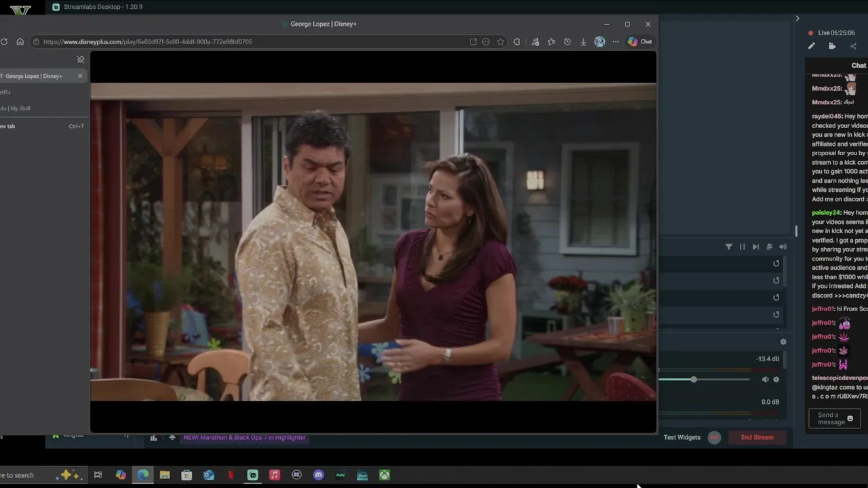Open Edge favorites list icon

(x=551, y=41)
